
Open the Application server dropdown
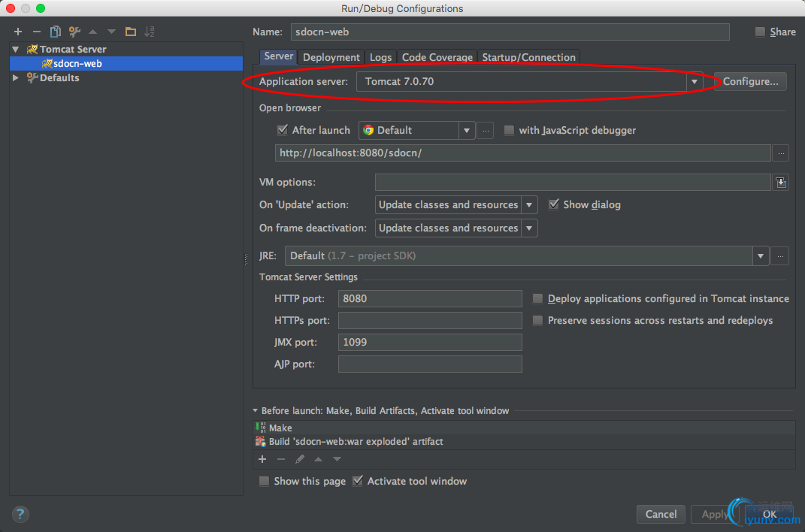click(x=694, y=82)
